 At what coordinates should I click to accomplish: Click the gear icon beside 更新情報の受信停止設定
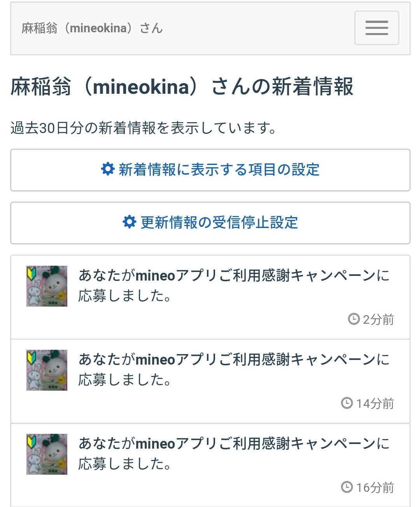tap(129, 222)
